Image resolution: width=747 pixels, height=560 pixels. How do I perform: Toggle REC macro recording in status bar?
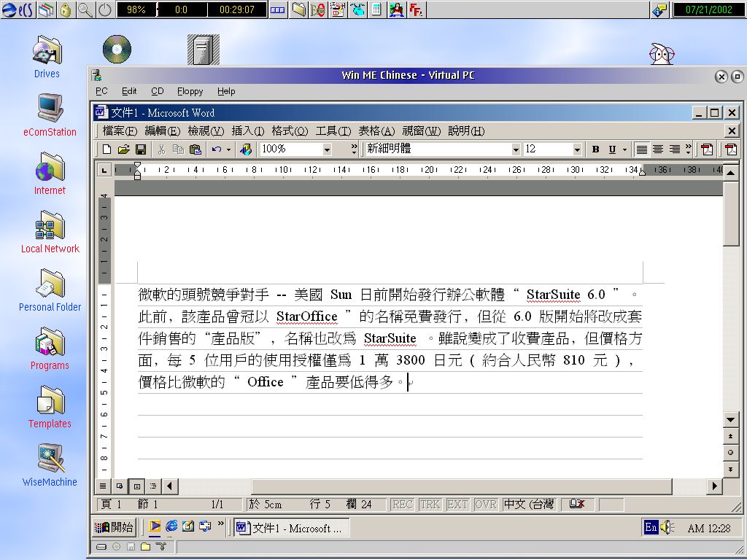pos(403,505)
